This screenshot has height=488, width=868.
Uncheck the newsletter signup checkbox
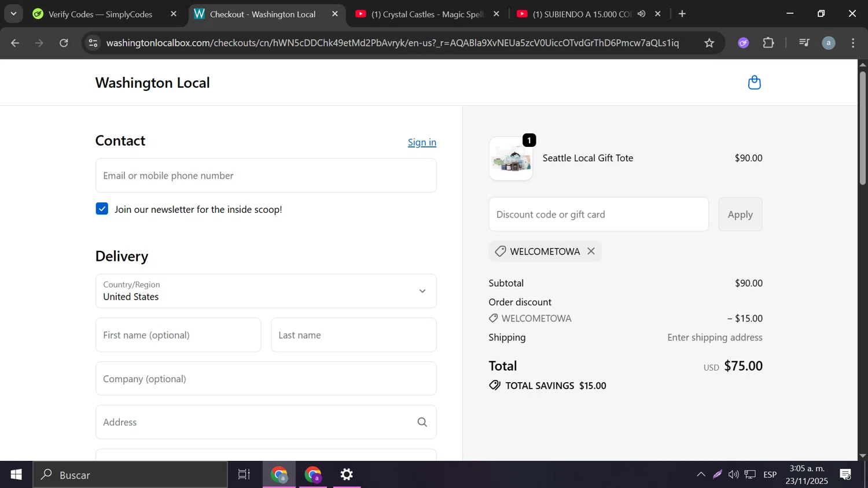pos(102,209)
